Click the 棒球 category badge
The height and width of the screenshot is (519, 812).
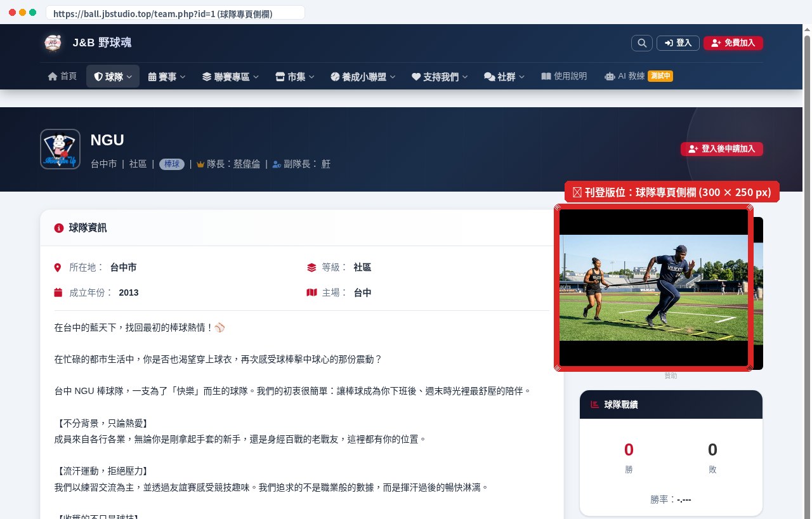(172, 164)
